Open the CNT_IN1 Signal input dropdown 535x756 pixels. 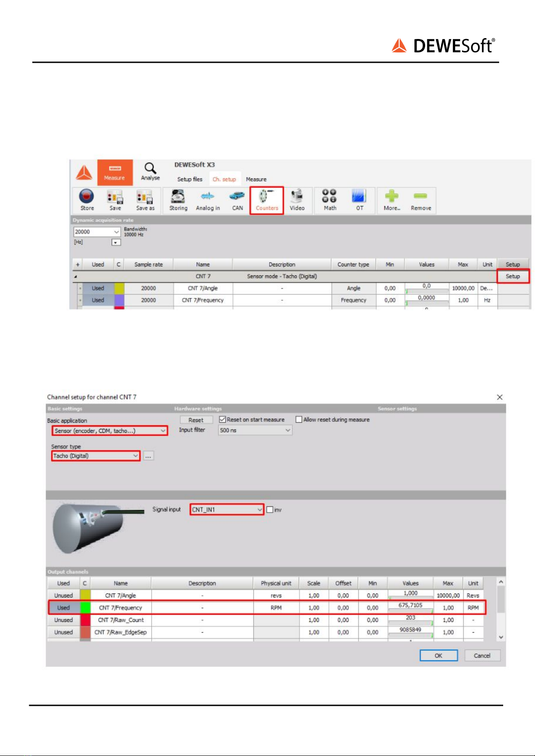coord(227,510)
